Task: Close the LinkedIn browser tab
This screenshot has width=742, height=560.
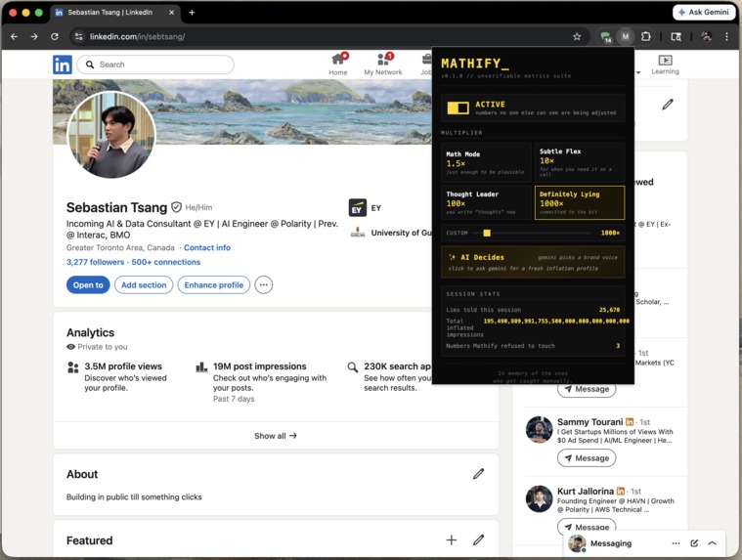Action: [171, 13]
